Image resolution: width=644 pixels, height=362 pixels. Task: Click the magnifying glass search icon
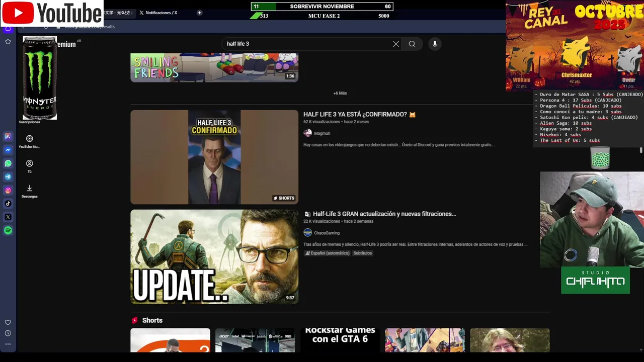pos(412,44)
